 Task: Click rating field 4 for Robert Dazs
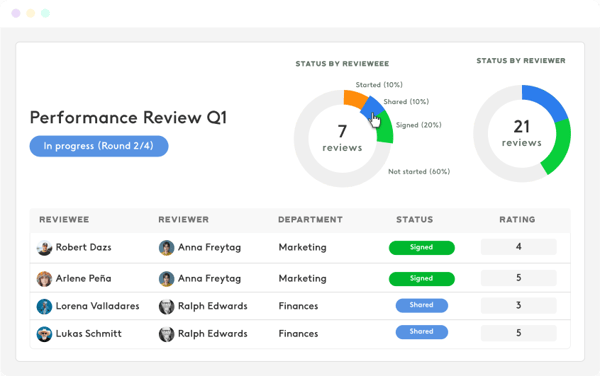(518, 247)
